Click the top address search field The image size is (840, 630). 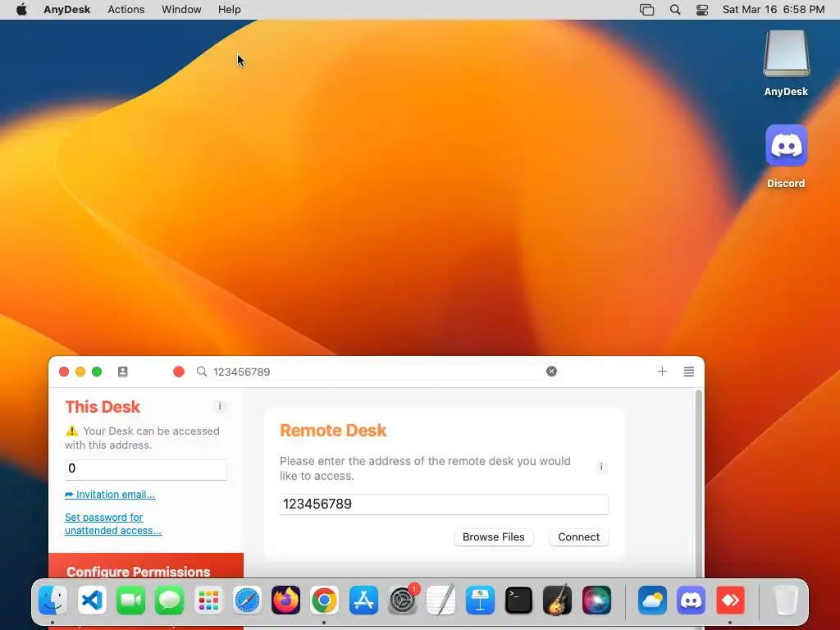coord(377,372)
